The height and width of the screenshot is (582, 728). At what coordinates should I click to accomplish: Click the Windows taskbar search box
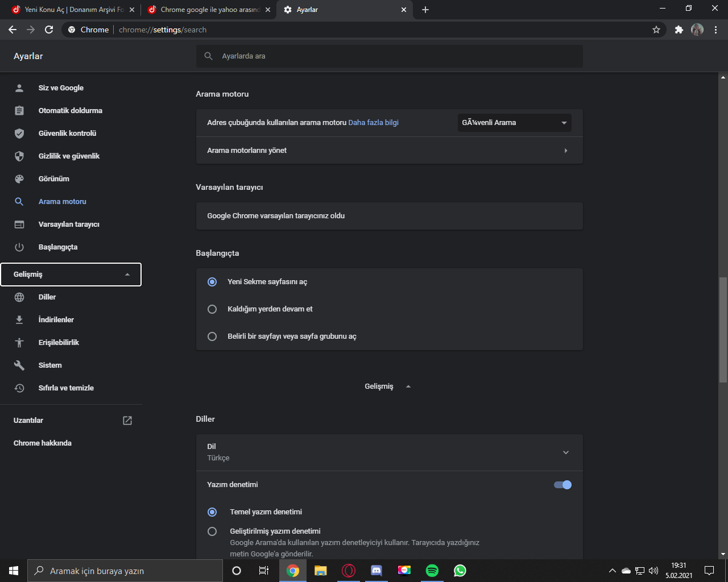point(125,571)
